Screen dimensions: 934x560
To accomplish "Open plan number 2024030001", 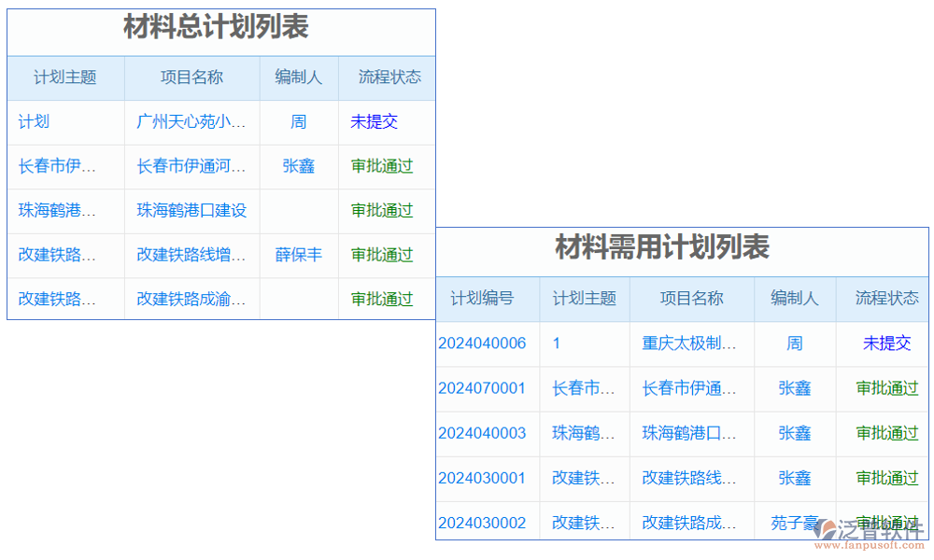I will click(483, 479).
